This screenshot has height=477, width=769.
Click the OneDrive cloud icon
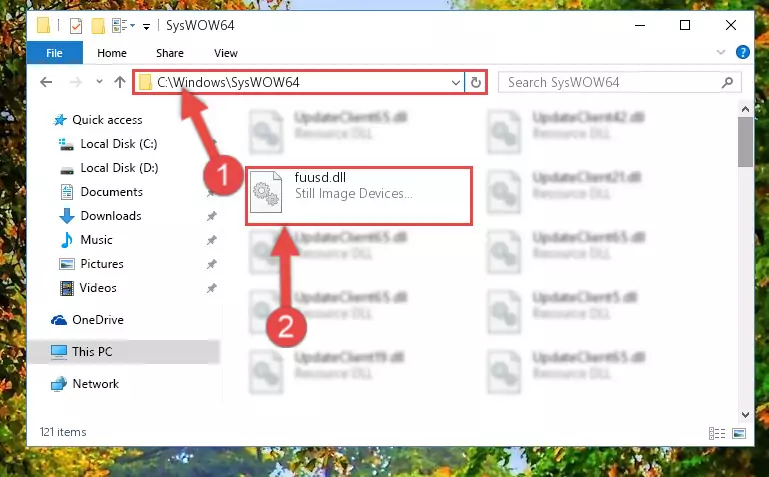coord(59,320)
